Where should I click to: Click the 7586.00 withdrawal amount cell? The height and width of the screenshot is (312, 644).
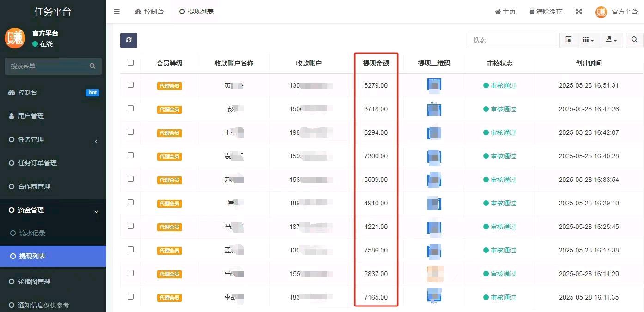pyautogui.click(x=376, y=250)
